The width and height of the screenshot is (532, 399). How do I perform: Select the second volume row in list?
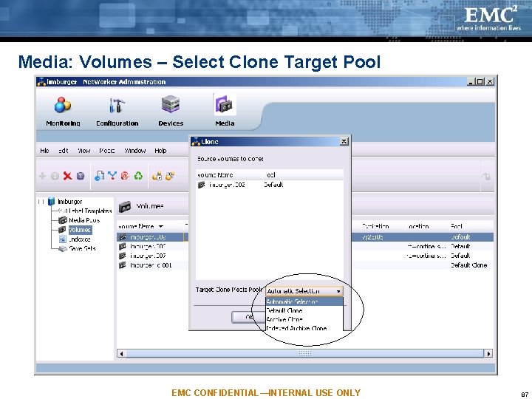[305, 246]
